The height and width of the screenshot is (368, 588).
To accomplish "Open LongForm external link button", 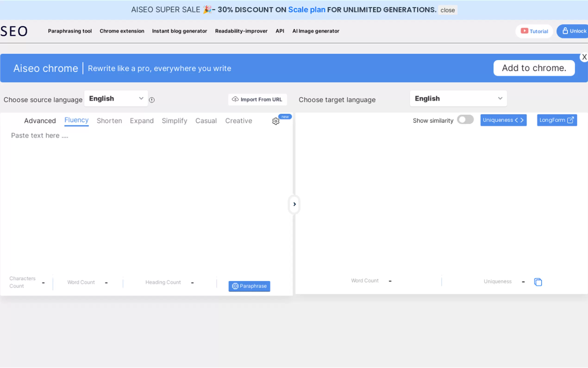I will [557, 120].
